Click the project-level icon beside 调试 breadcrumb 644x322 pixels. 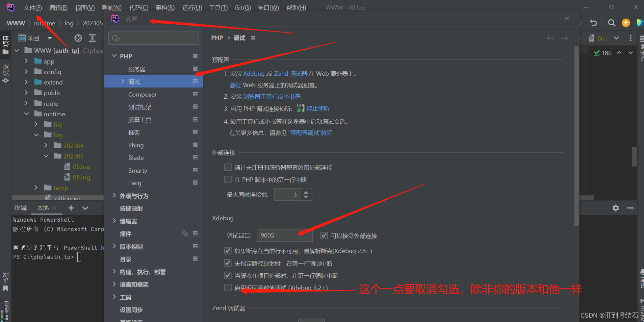click(253, 38)
